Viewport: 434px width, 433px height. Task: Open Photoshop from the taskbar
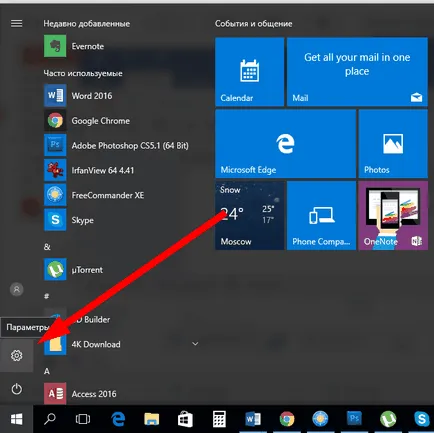354,419
